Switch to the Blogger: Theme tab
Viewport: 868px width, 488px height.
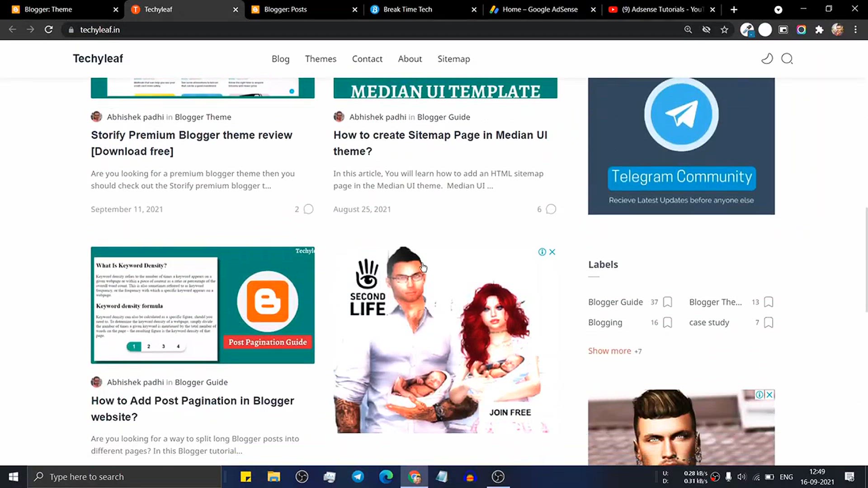[x=63, y=9]
